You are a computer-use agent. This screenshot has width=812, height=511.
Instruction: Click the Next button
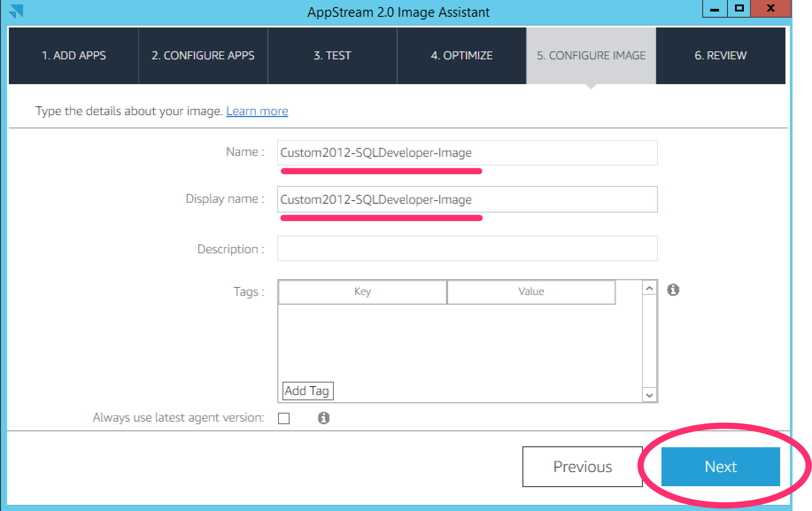[x=720, y=467]
